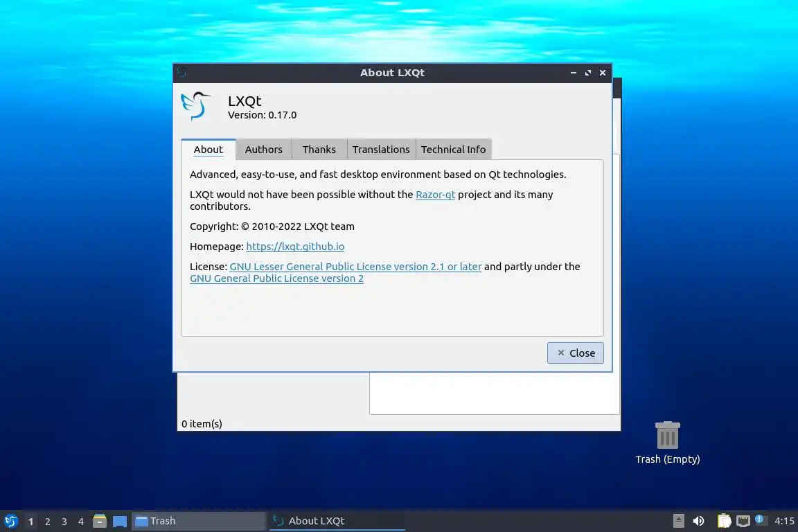Open removable media eject tray icon
Screen dimensions: 798x532
(x=678, y=521)
